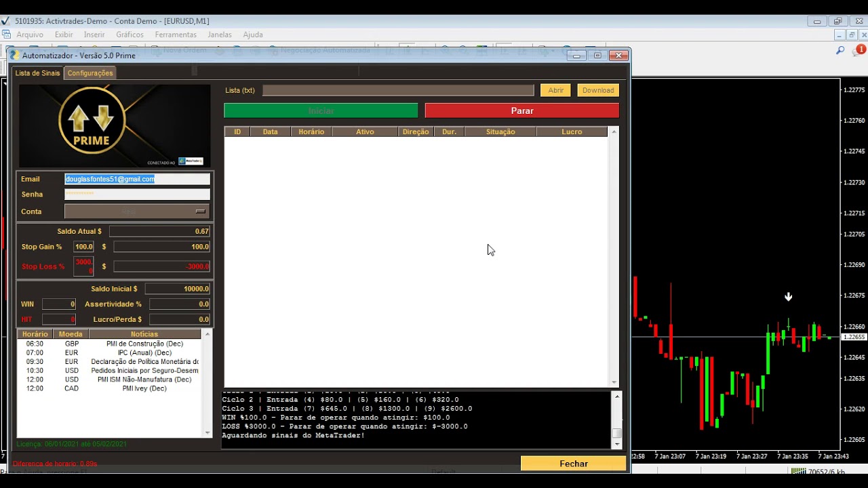
Task: Open the Ferramentas menu in MetaTrader
Action: pyautogui.click(x=176, y=35)
